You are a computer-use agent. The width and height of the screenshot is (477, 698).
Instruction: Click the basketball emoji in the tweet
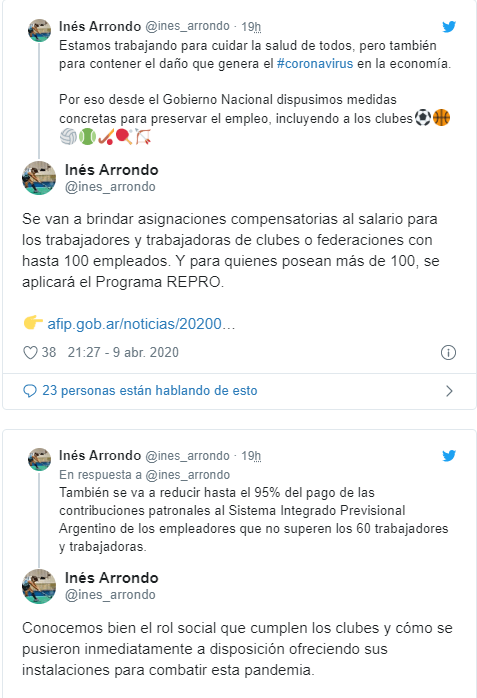pyautogui.click(x=441, y=118)
